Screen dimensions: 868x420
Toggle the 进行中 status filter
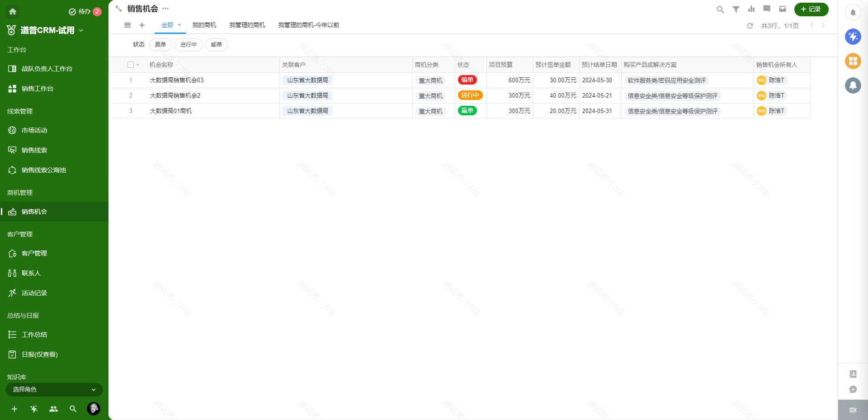pyautogui.click(x=188, y=44)
